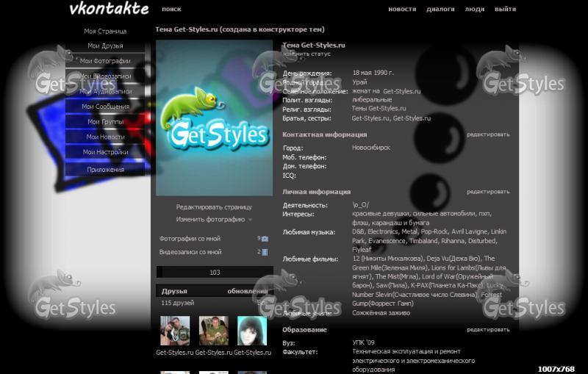
Task: Edit the 'Контактная информация' section
Action: (487, 134)
